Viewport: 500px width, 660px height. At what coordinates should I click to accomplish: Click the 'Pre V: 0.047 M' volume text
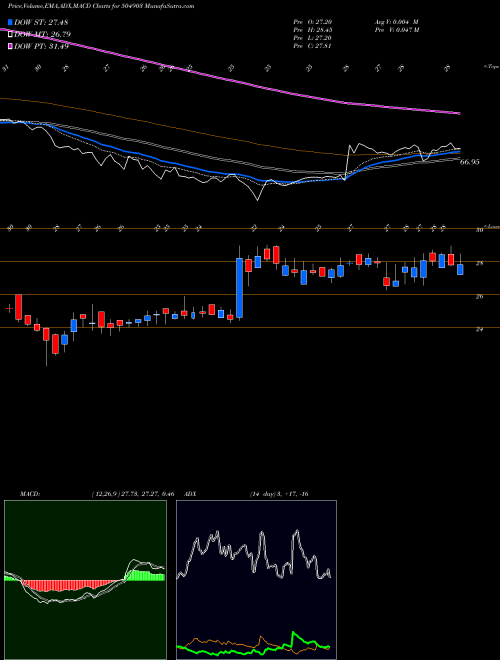[x=396, y=30]
